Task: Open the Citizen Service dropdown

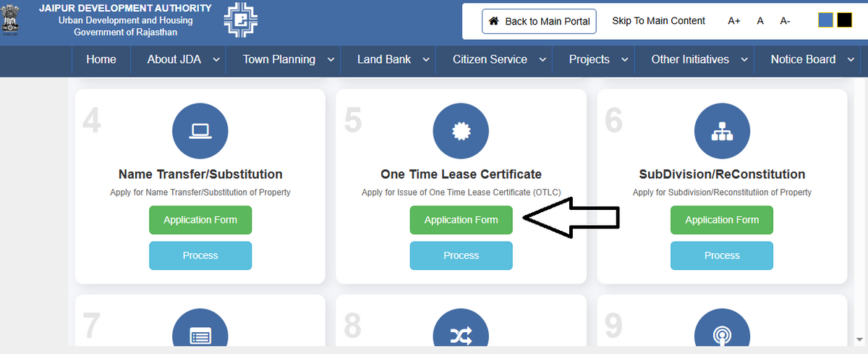Action: tap(498, 59)
